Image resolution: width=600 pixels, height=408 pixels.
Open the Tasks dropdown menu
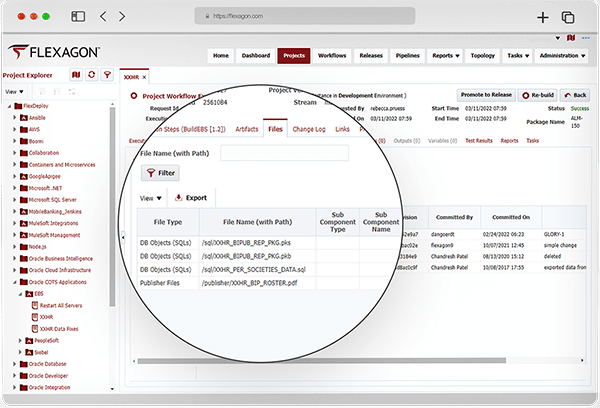coord(518,56)
